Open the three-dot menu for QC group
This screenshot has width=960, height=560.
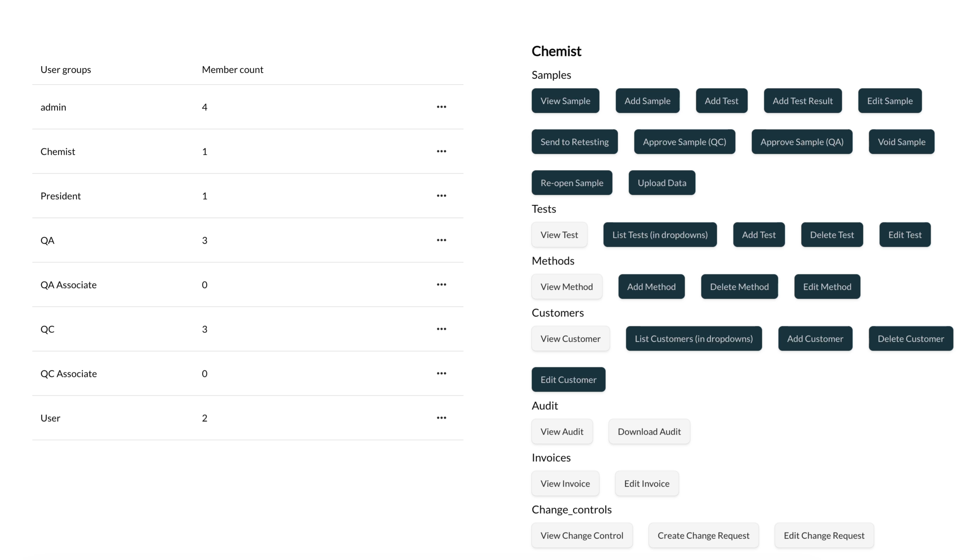[x=441, y=329]
